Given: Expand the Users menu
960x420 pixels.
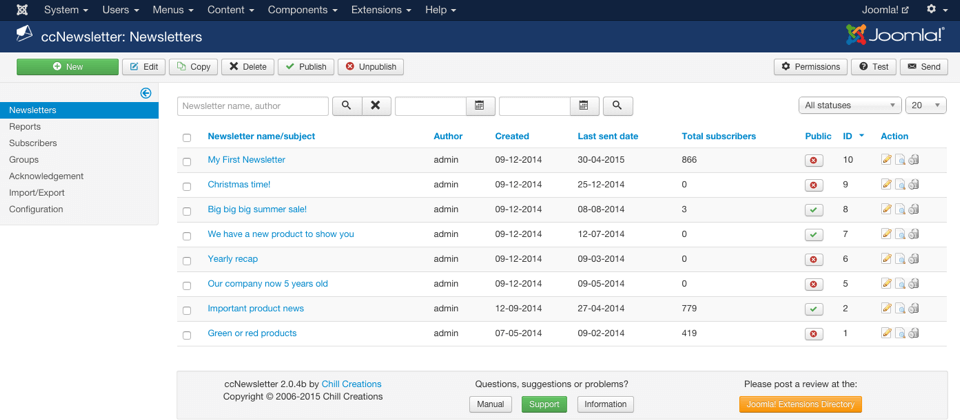Looking at the screenshot, I should 121,10.
